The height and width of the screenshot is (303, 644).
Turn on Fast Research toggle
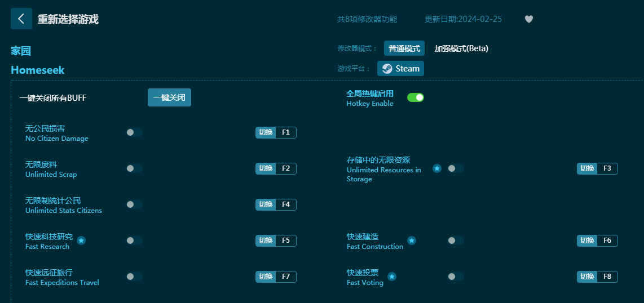pyautogui.click(x=134, y=240)
